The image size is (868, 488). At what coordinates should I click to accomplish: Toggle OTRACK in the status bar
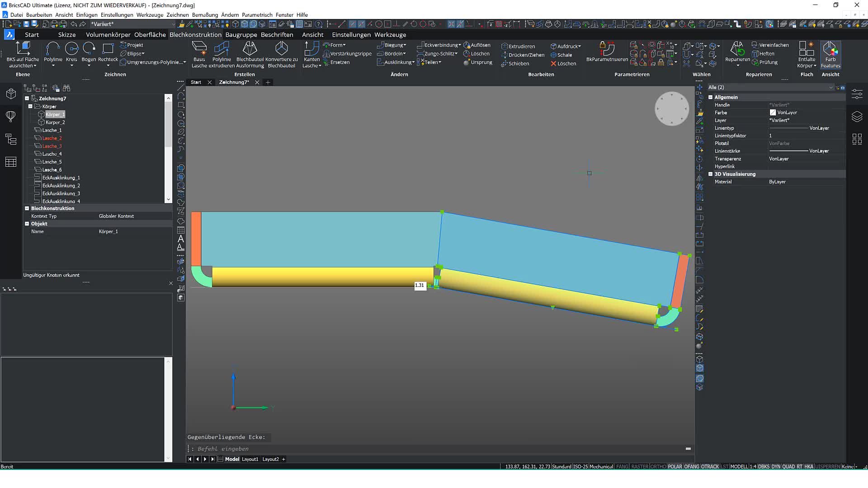[710, 466]
